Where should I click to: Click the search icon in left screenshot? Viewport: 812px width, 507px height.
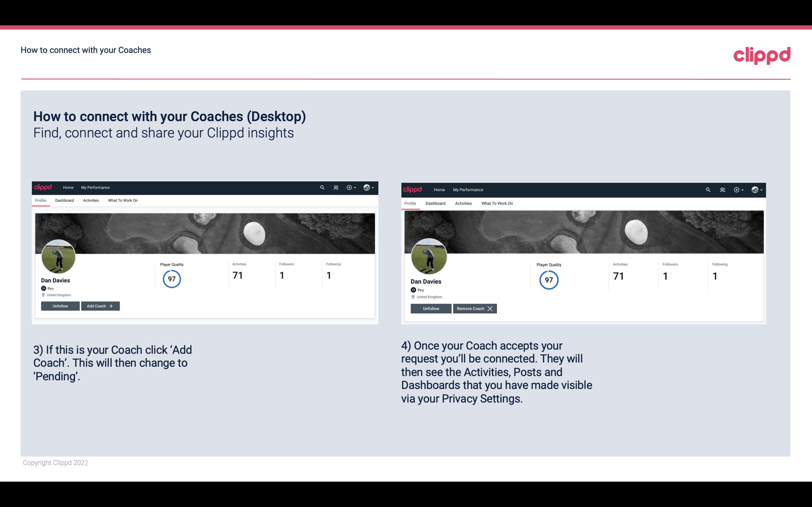tap(322, 188)
